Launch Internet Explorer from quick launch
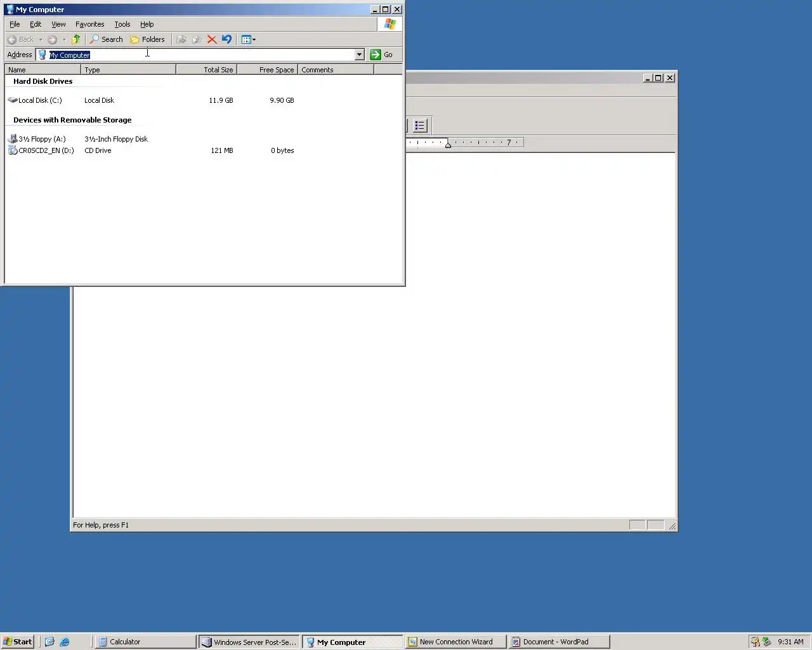Viewport: 812px width, 650px height. coord(65,642)
